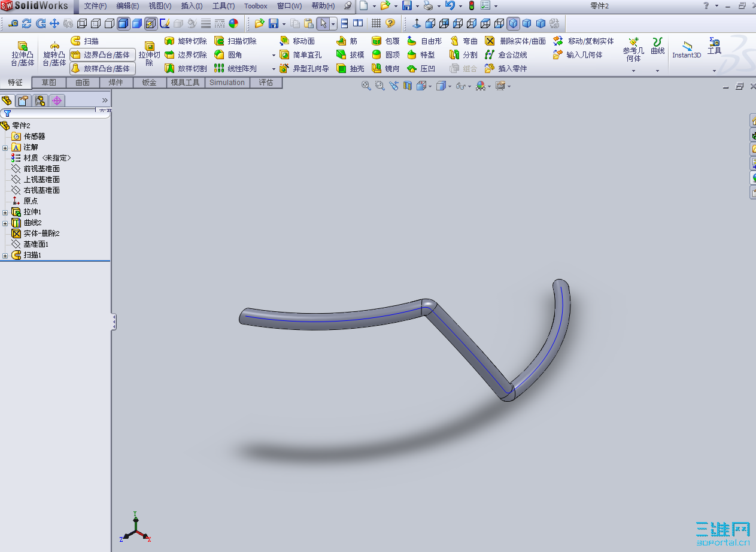Click the 放样切割 lofted cut button
756x552 pixels.
(x=186, y=68)
